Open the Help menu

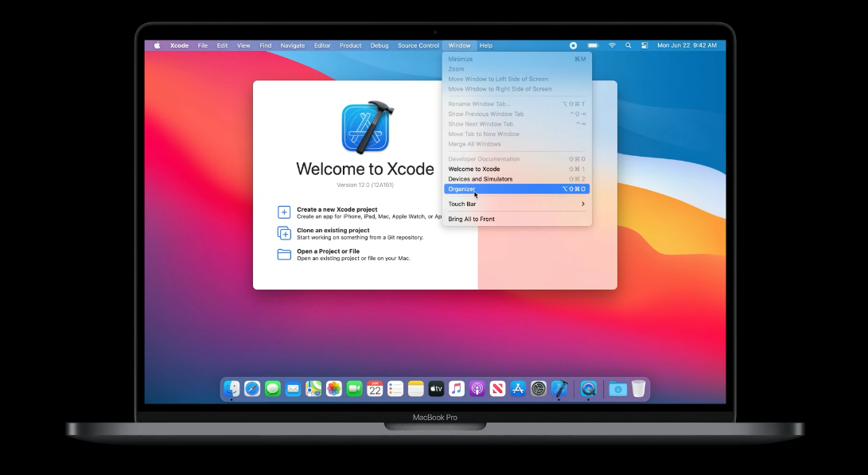[x=486, y=45]
